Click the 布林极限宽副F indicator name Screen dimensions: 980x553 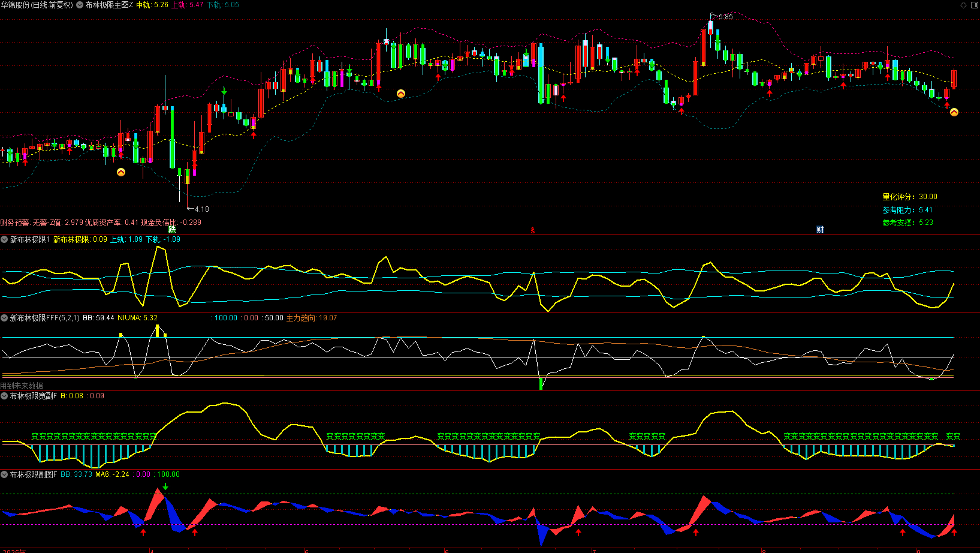34,396
